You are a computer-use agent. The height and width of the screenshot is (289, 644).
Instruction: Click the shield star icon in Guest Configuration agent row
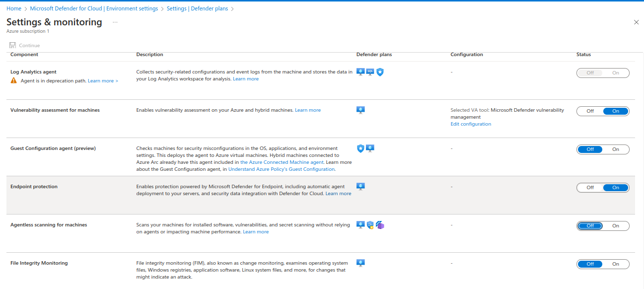360,148
